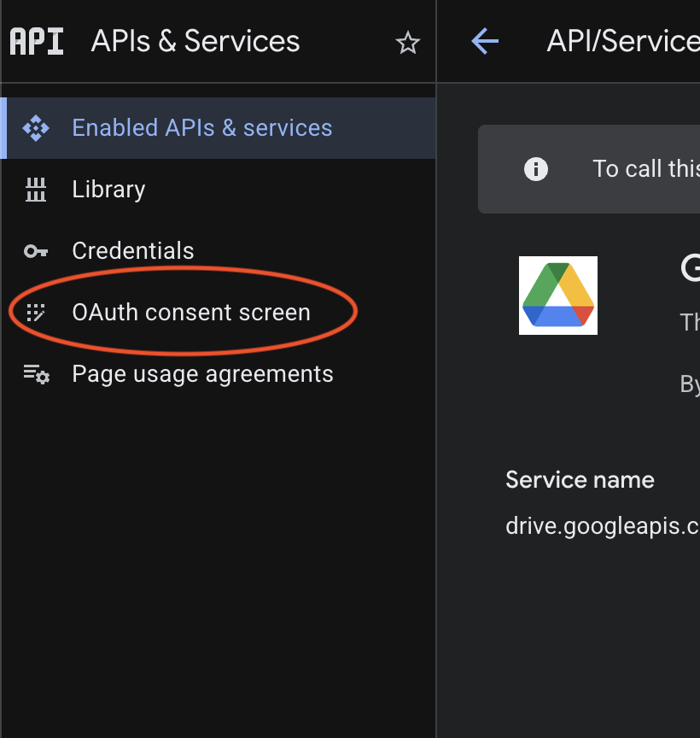Click the Service name label

580,479
